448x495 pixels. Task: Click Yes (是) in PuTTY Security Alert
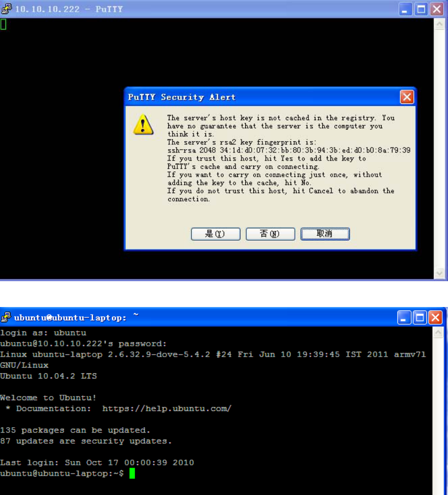point(216,234)
